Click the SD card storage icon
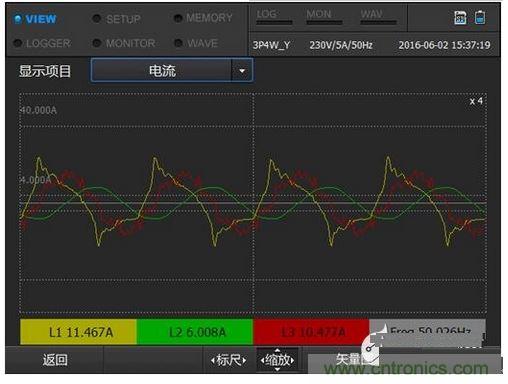This screenshot has height=384, width=508. coord(460,17)
